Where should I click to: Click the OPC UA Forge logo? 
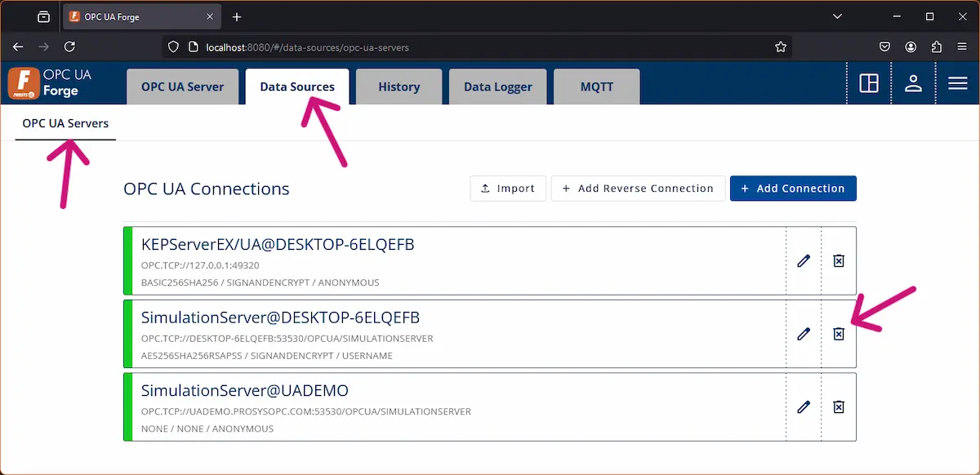(x=51, y=84)
